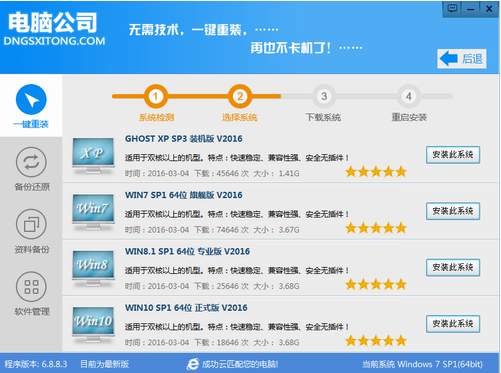The width and height of the screenshot is (501, 373).
Task: Click the Win7 monitor thumbnail
Action: coord(93,212)
